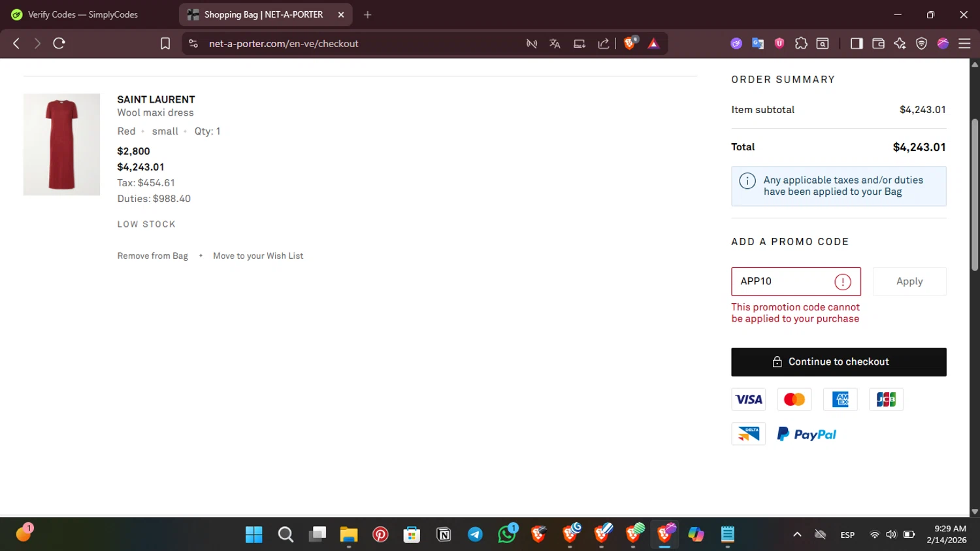This screenshot has width=980, height=551.
Task: Click the info icon in taxes notice
Action: pyautogui.click(x=747, y=180)
